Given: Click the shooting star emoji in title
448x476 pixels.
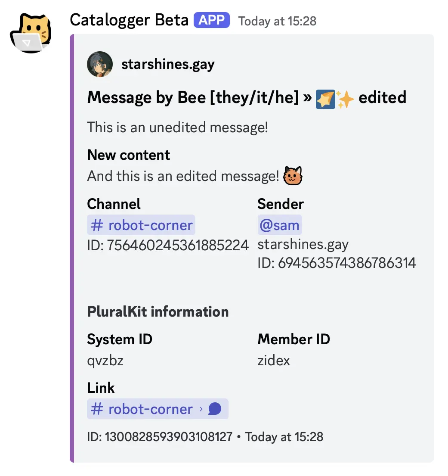Looking at the screenshot, I should 325,98.
